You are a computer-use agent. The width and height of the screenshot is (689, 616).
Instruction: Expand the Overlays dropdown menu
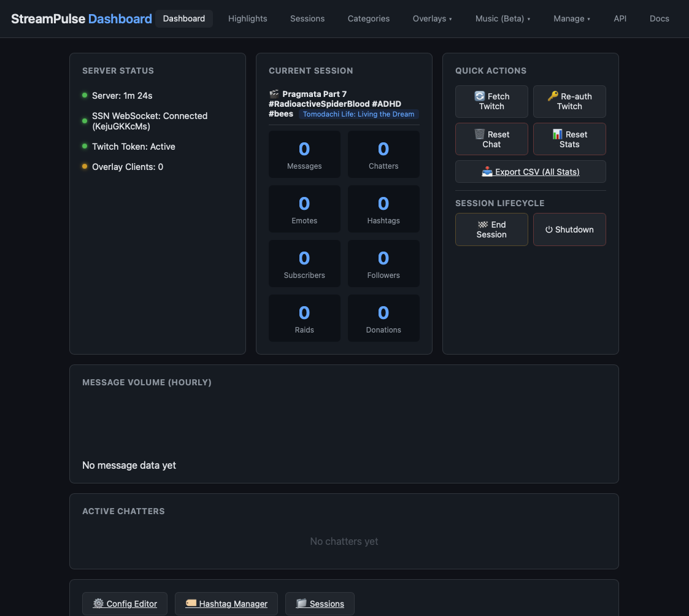433,18
